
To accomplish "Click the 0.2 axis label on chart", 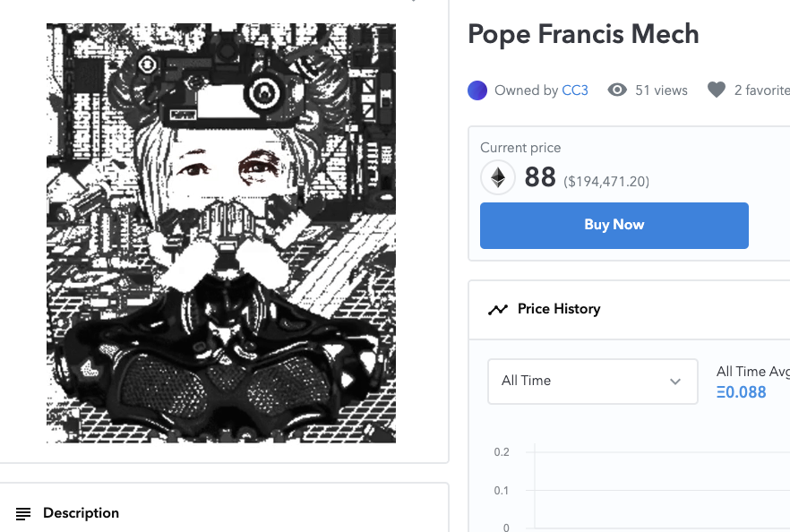I will tap(502, 452).
